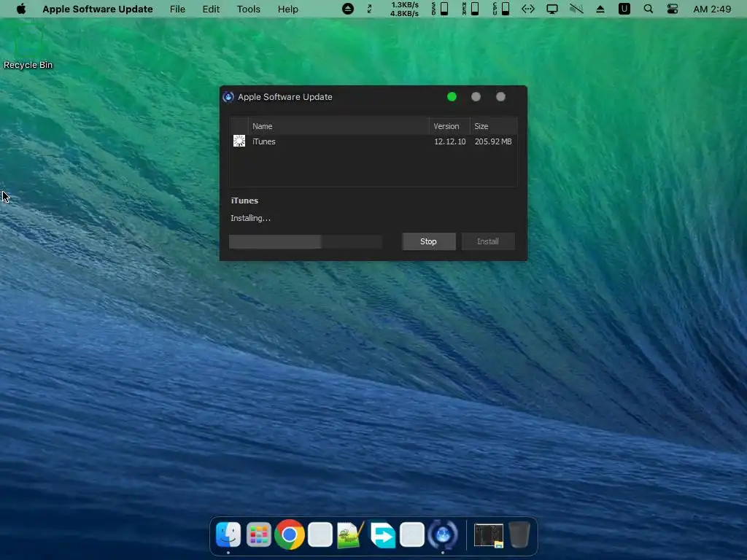Click the size value 205.92 MB
747x560 pixels.
tap(493, 141)
